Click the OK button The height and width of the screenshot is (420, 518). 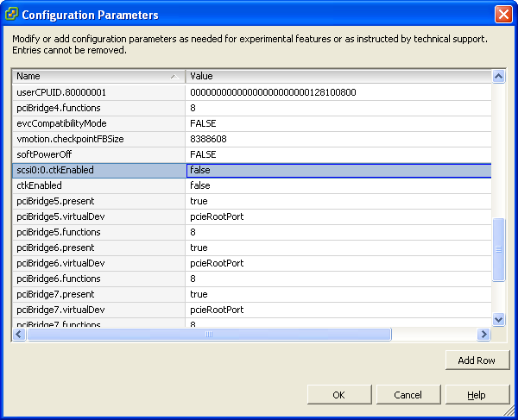tap(338, 394)
